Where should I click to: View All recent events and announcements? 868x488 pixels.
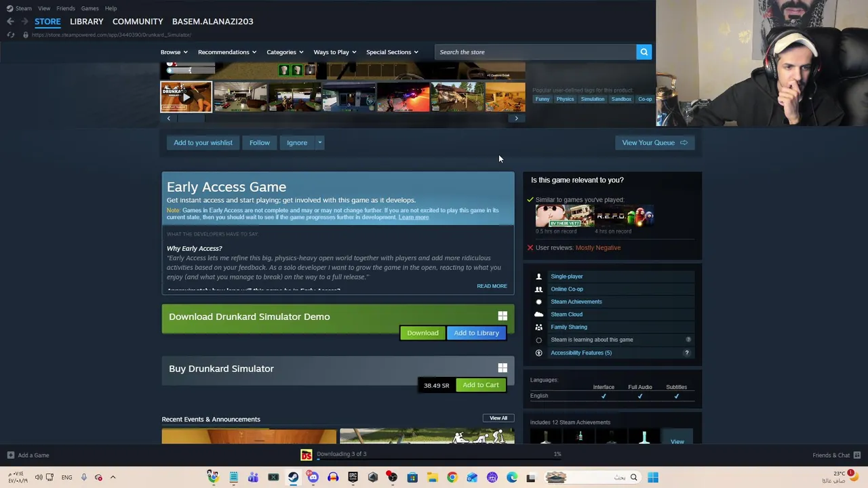point(498,418)
